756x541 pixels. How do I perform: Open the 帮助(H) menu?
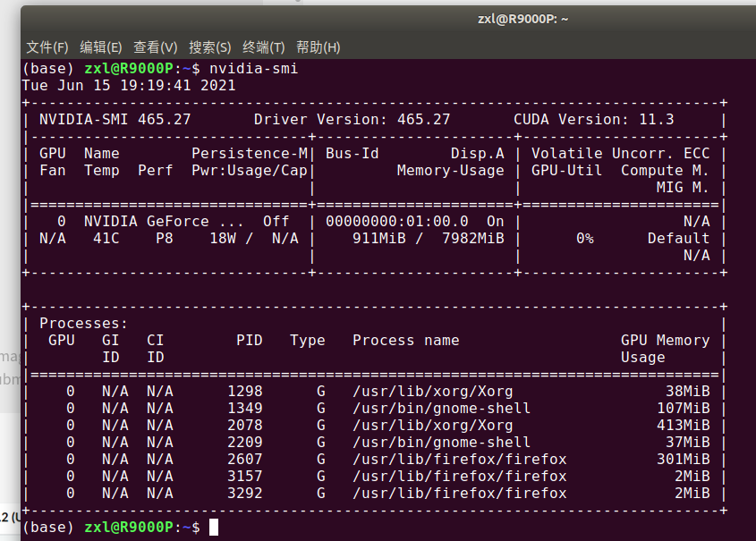point(319,47)
